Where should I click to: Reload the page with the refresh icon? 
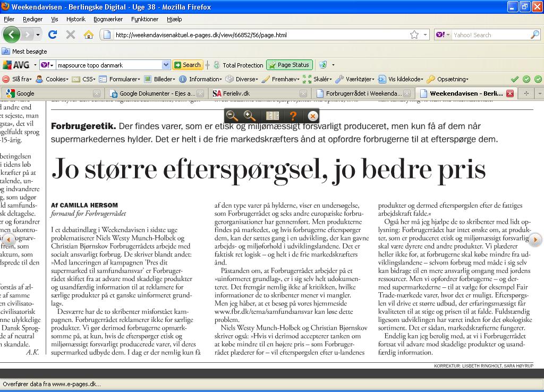tap(53, 35)
